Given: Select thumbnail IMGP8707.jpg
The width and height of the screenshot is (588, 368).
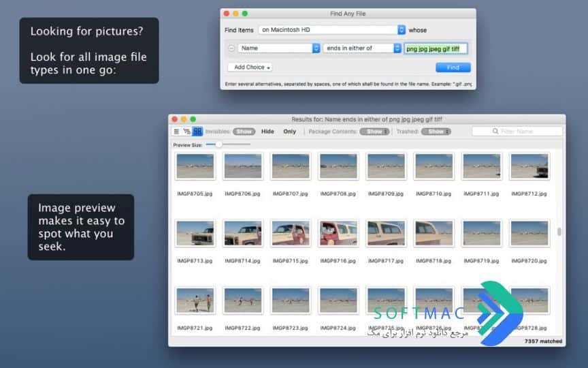Looking at the screenshot, I should point(290,166).
